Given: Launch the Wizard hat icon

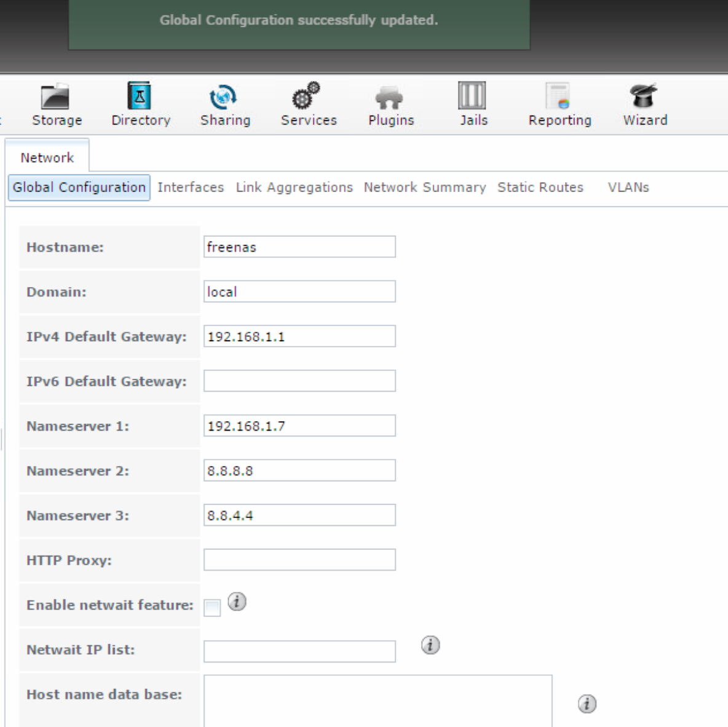Looking at the screenshot, I should 644,96.
